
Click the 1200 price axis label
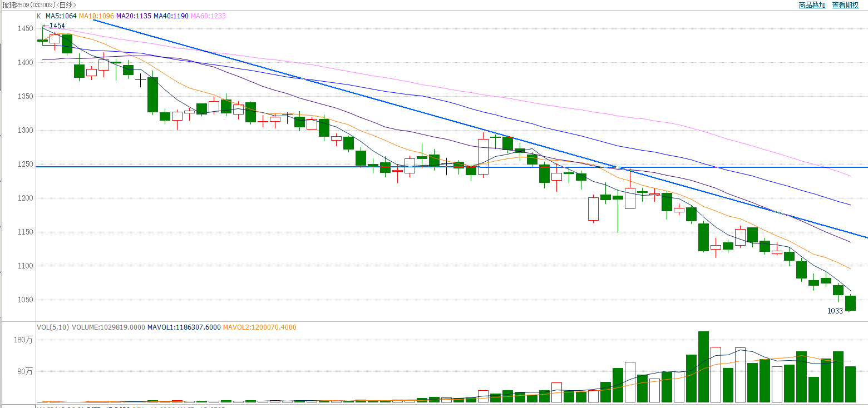pyautogui.click(x=26, y=198)
